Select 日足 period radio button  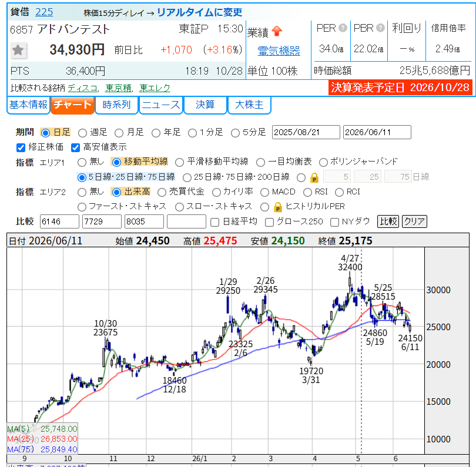(45, 133)
